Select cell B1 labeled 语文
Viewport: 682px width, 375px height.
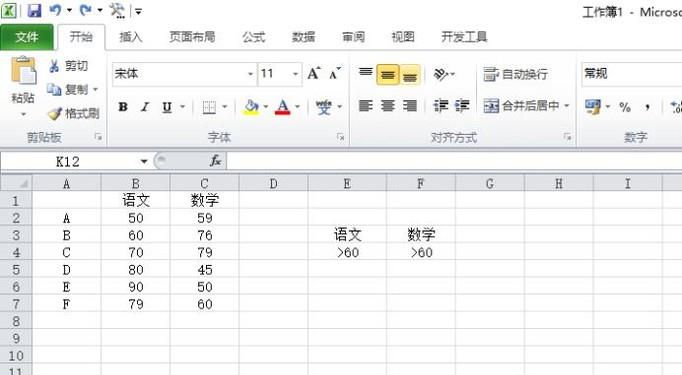coord(136,201)
